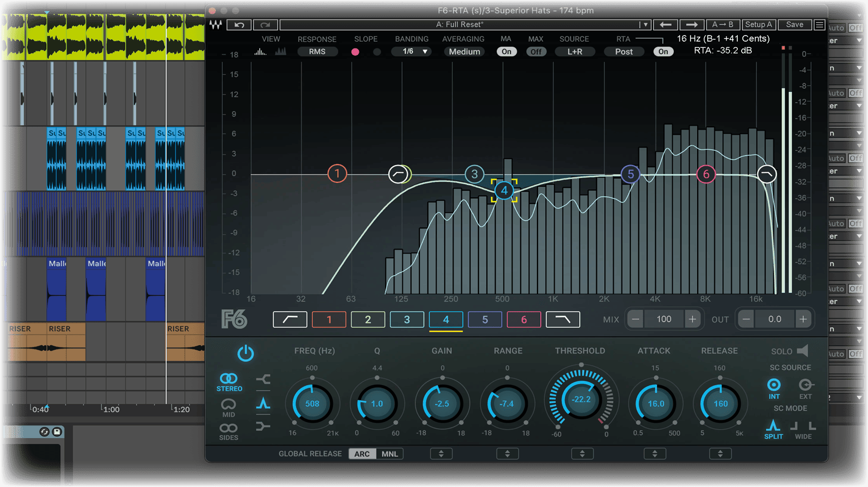Increase OUT level with the plus button
Image resolution: width=868 pixels, height=487 pixels.
[803, 319]
